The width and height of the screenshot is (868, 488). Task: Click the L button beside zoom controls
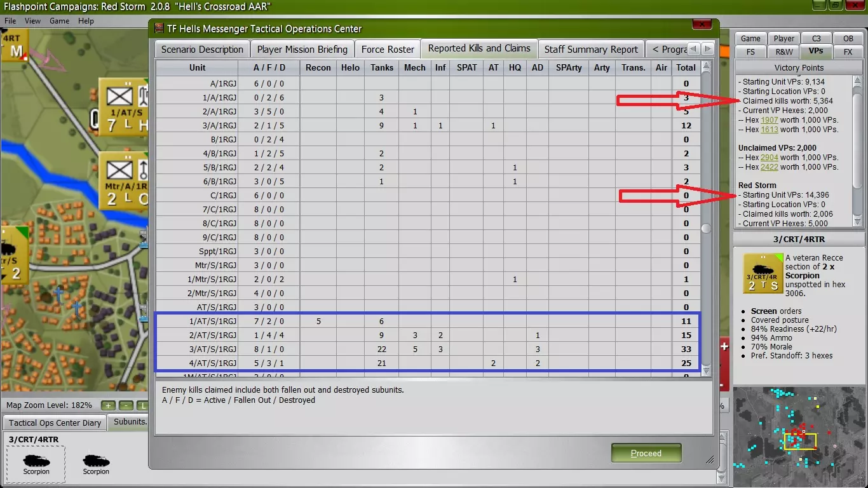(x=144, y=405)
